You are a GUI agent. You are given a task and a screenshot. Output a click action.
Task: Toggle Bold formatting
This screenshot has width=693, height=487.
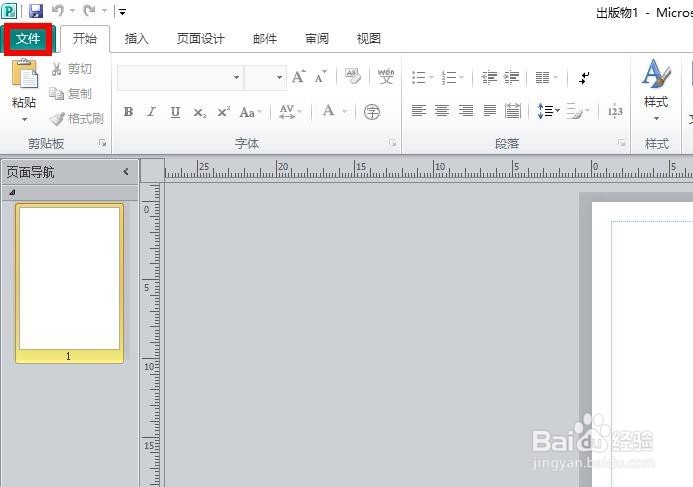point(129,112)
